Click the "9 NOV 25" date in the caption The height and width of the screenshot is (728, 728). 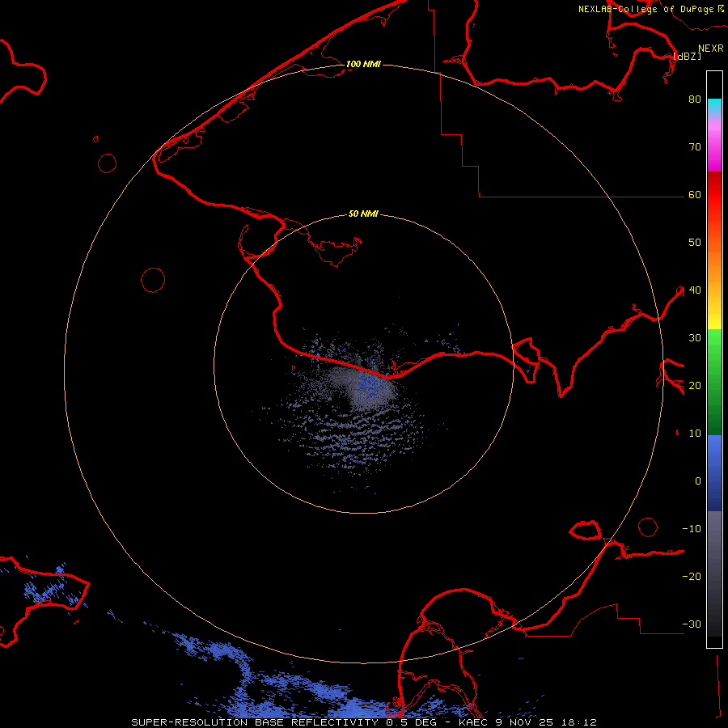tap(523, 722)
